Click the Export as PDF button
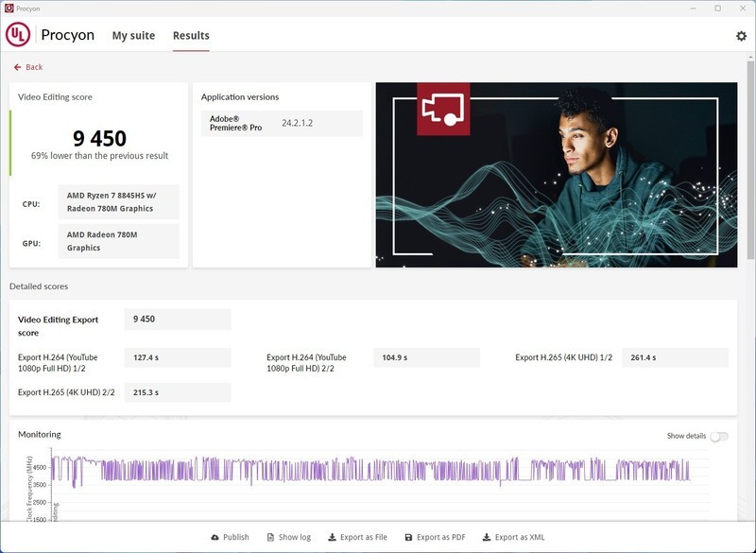756x553 pixels. tap(440, 537)
